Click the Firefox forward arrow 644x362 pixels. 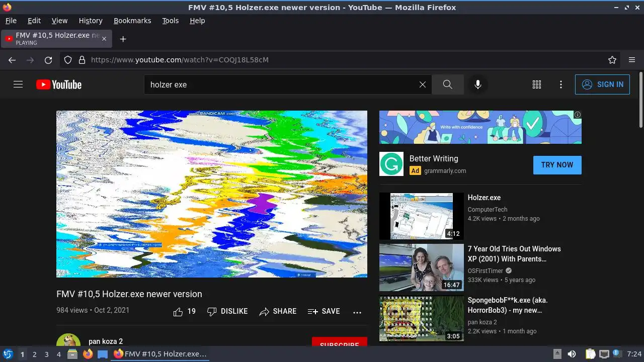[x=30, y=60]
